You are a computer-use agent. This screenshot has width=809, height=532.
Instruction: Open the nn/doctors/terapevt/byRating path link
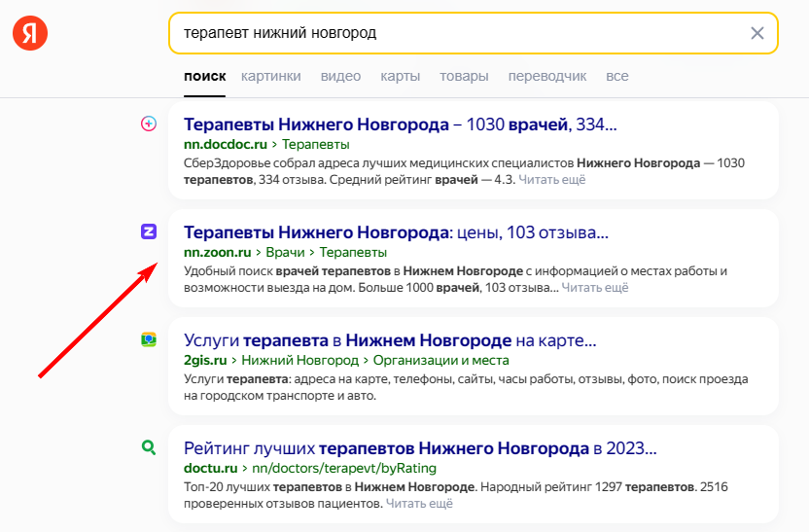point(344,468)
